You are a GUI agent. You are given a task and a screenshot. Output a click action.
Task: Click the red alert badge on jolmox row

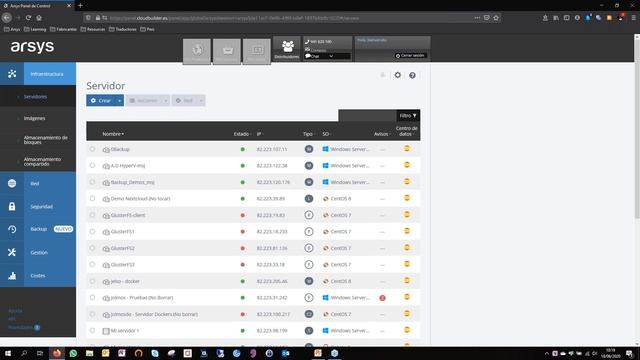382,298
